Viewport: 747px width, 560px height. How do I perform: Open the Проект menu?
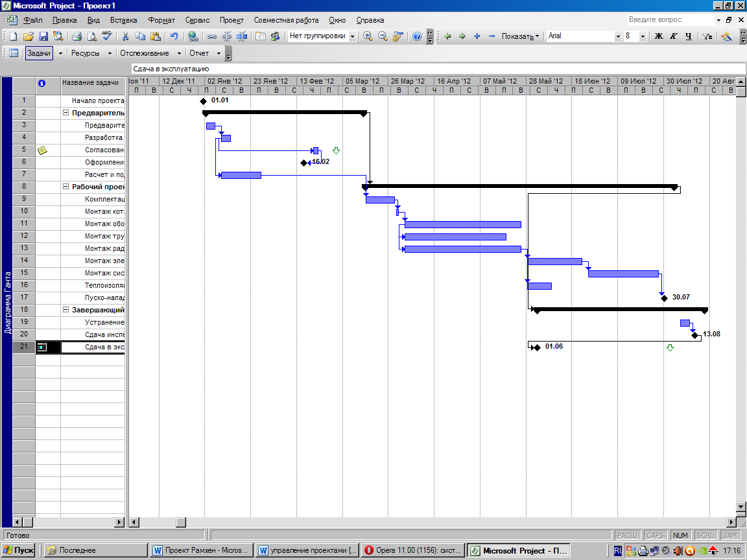pyautogui.click(x=231, y=20)
